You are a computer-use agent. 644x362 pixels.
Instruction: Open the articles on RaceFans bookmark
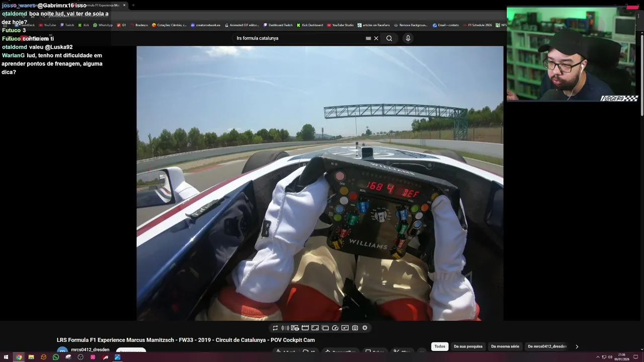374,25
